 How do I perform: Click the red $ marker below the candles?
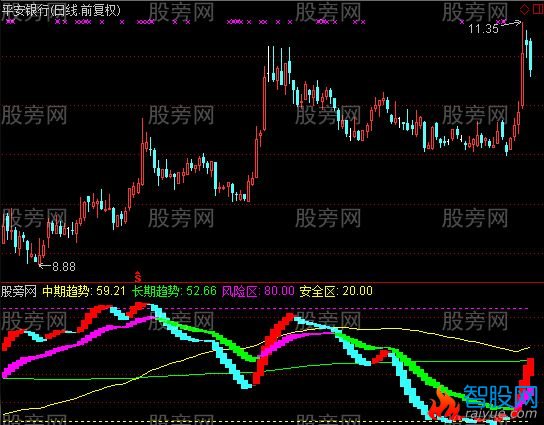[138, 277]
